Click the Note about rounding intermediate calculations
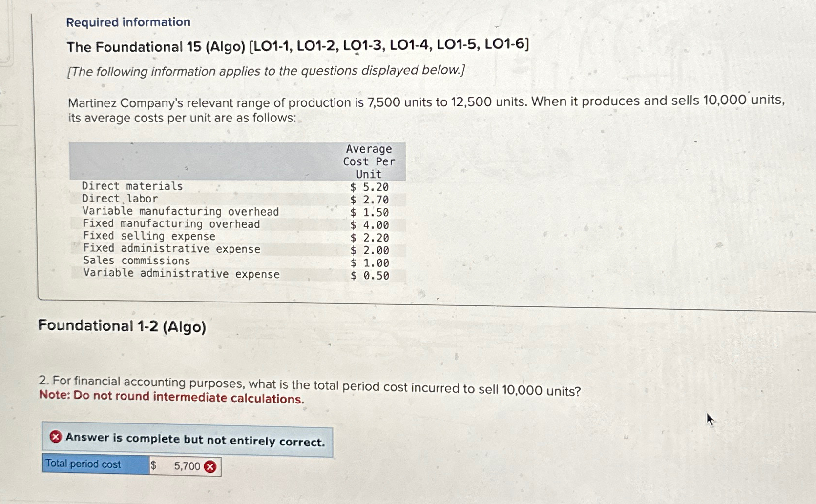The image size is (816, 504). 172,396
